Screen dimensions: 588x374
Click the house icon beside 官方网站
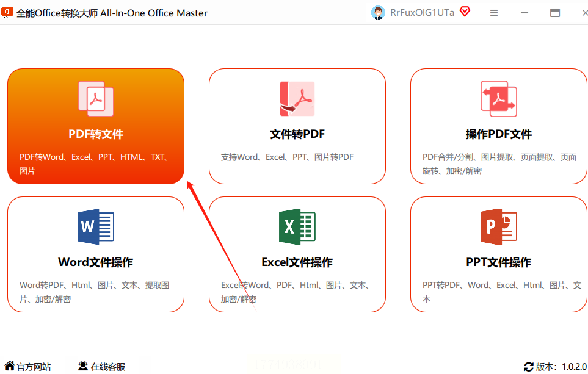point(10,365)
